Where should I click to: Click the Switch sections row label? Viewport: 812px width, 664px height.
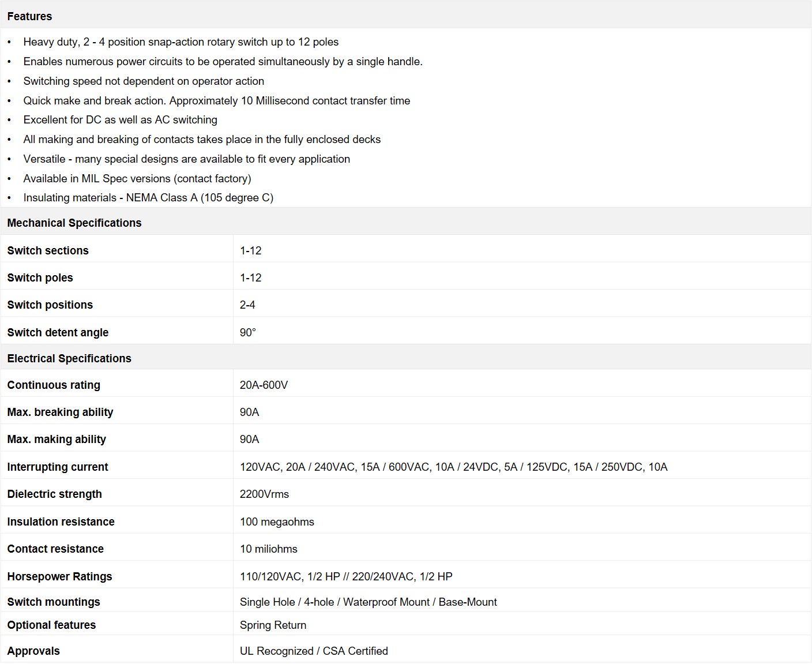point(48,250)
